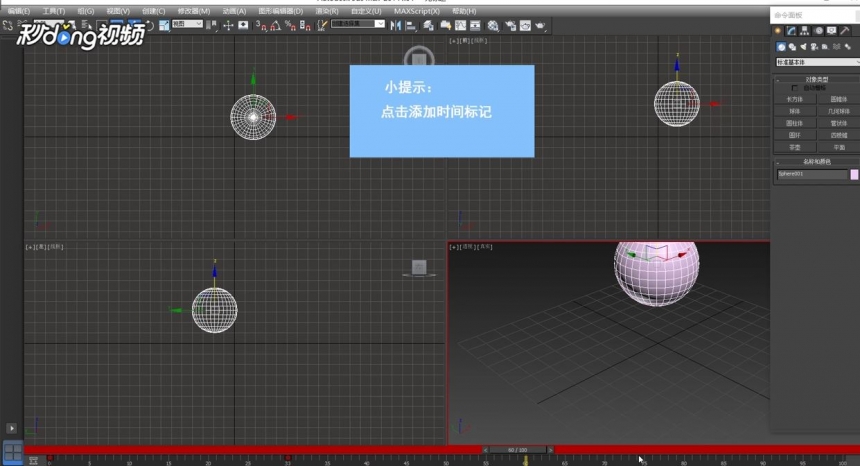
Task: Open the edit named selection sets icon
Action: tap(322, 25)
